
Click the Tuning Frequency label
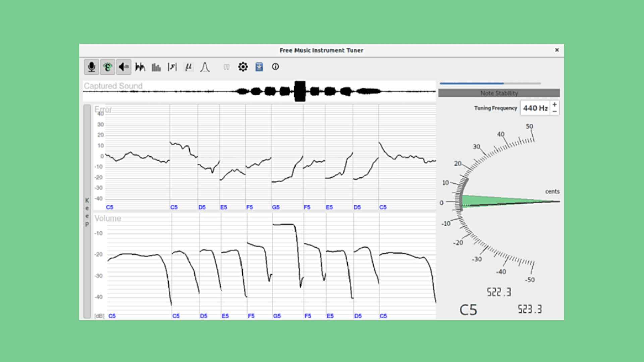[495, 108]
